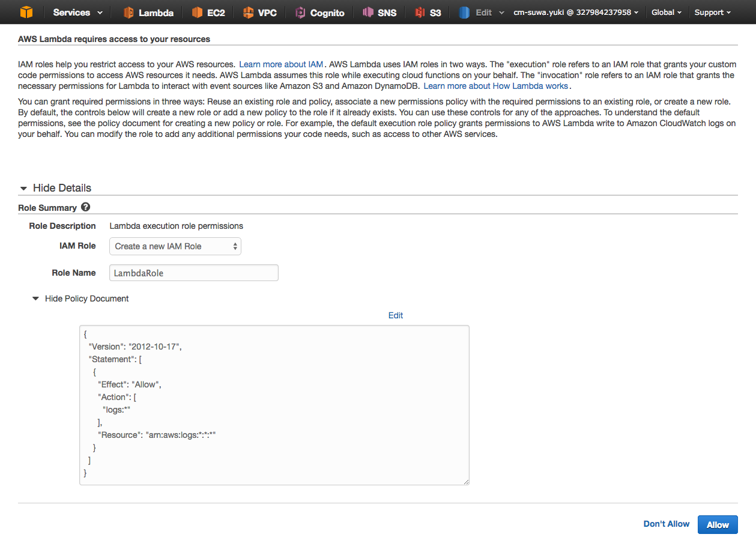Collapse the Hide Policy Document section
The image size is (756, 546).
(x=79, y=298)
